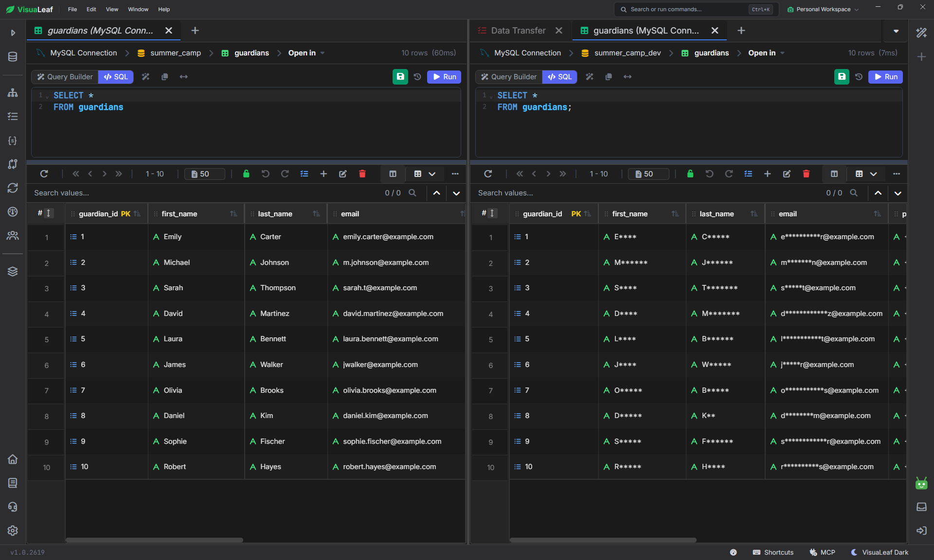Open Personal Workspace dropdown
Image resolution: width=934 pixels, height=560 pixels.
(x=823, y=9)
